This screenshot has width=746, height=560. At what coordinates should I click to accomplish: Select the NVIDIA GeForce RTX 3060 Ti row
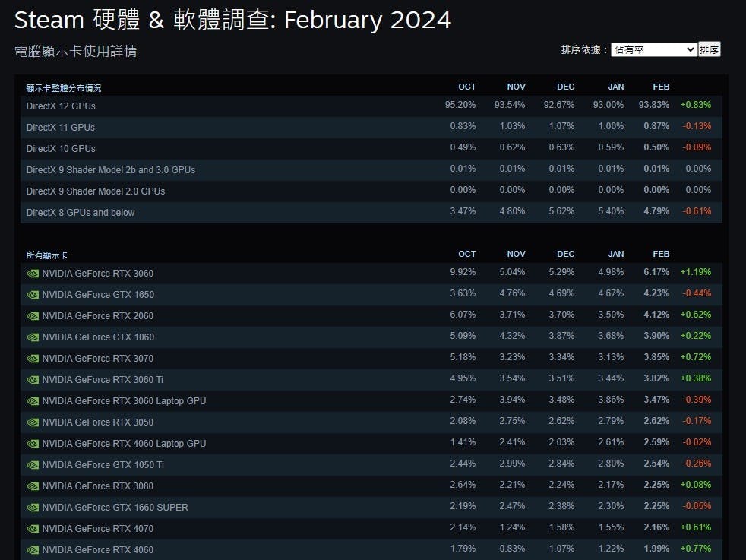[371, 380]
